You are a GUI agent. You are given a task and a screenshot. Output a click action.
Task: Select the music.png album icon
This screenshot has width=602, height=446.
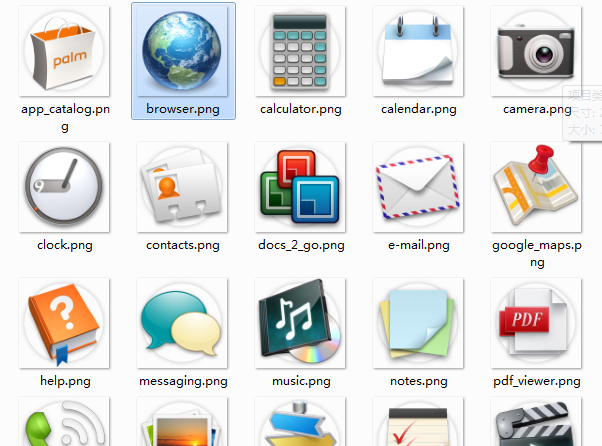[x=300, y=323]
